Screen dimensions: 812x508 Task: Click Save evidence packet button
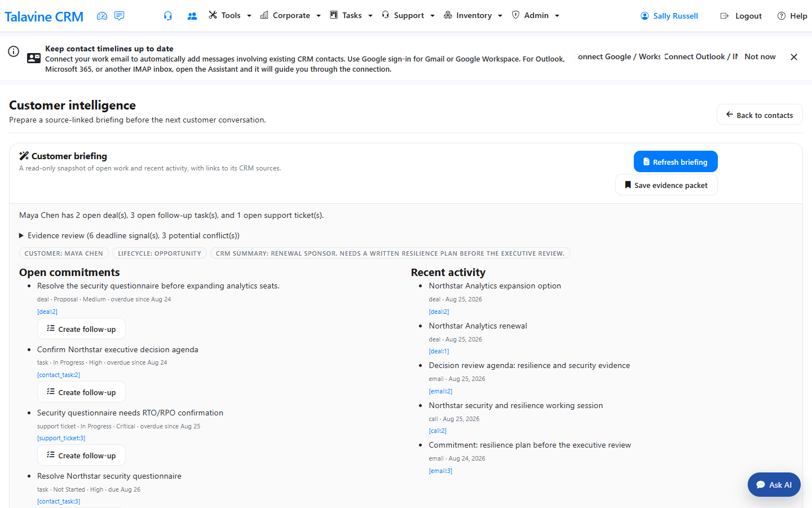[x=667, y=185]
